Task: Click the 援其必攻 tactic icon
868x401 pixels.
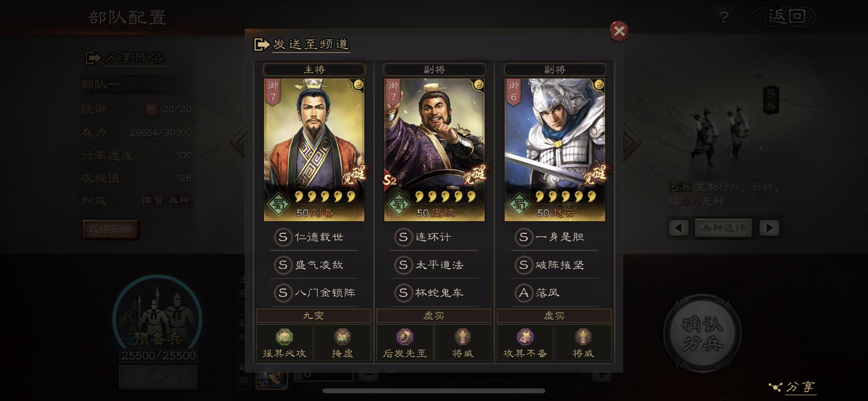Action: tap(284, 337)
